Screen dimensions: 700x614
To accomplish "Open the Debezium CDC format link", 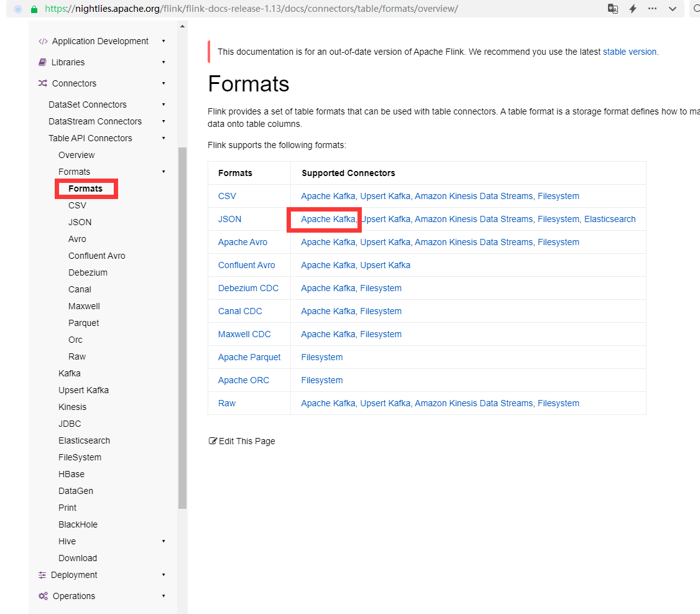I will [x=248, y=288].
